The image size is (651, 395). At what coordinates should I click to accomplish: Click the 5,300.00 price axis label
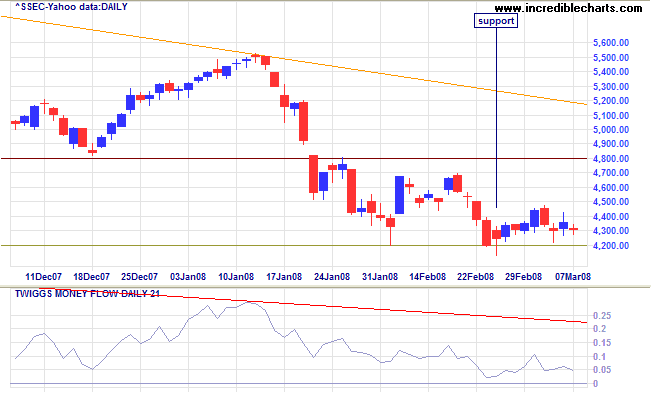[611, 86]
